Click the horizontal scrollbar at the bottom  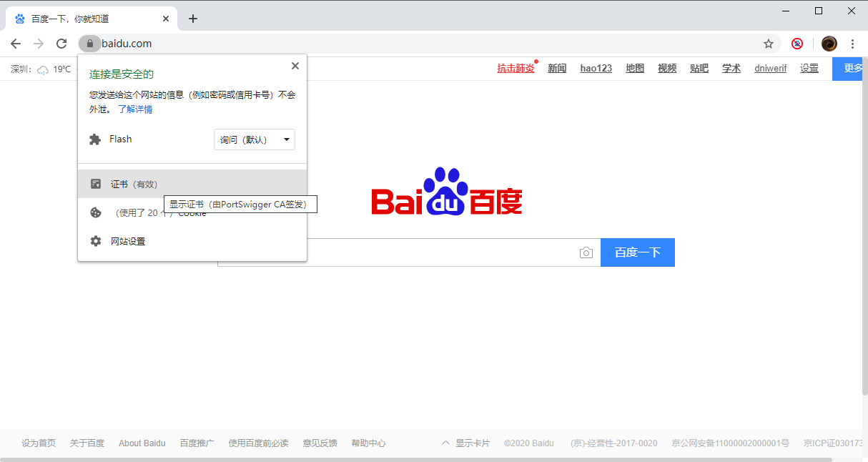416,459
